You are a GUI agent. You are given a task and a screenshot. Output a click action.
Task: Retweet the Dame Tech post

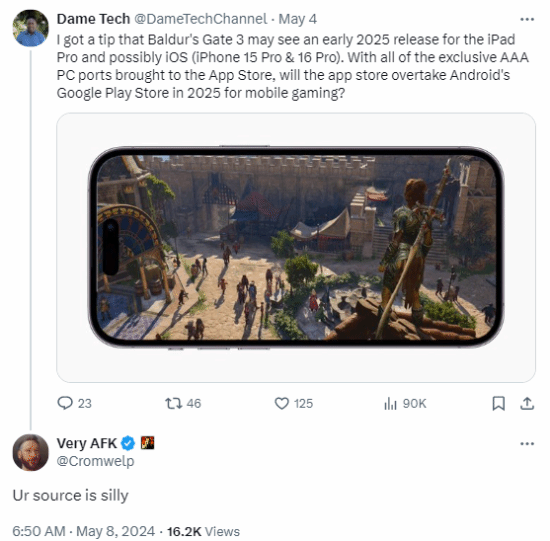point(183,403)
